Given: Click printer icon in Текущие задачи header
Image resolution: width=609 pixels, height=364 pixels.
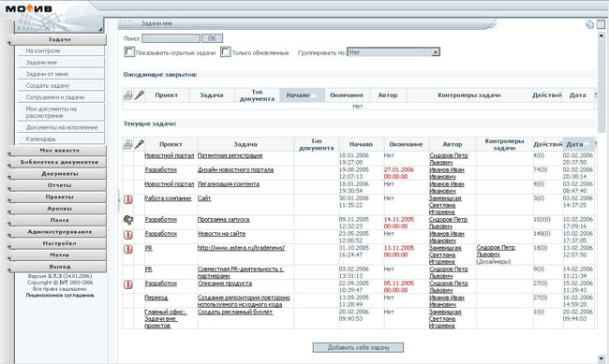Looking at the screenshot, I should (x=127, y=144).
